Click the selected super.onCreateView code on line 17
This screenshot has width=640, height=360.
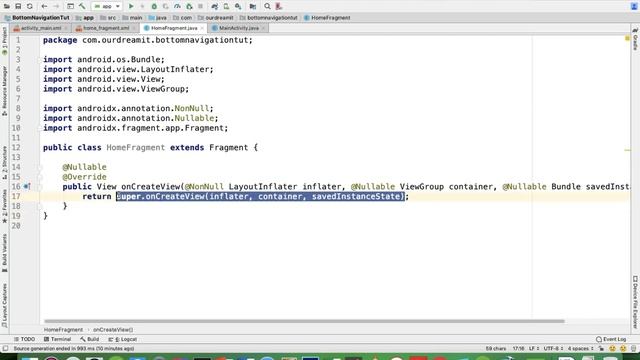pos(260,197)
